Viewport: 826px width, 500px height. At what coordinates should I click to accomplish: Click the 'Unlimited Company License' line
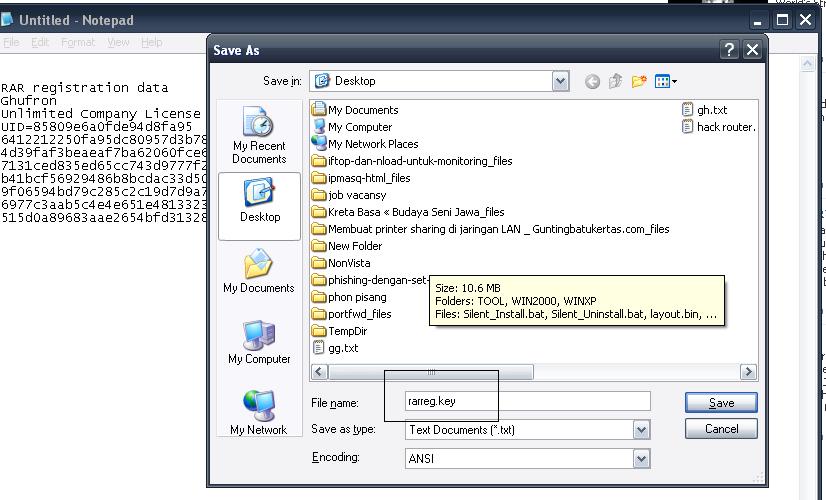click(101, 114)
